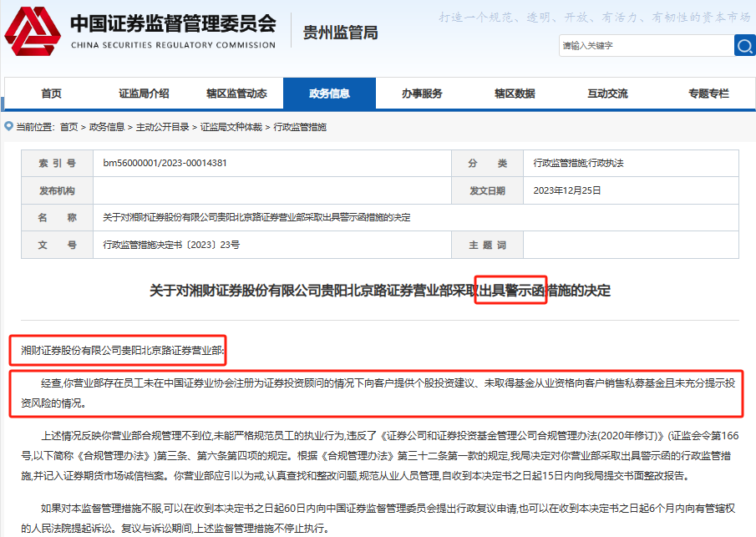Focus the 请输入关键字 search field
756x537 pixels.
[x=646, y=45]
